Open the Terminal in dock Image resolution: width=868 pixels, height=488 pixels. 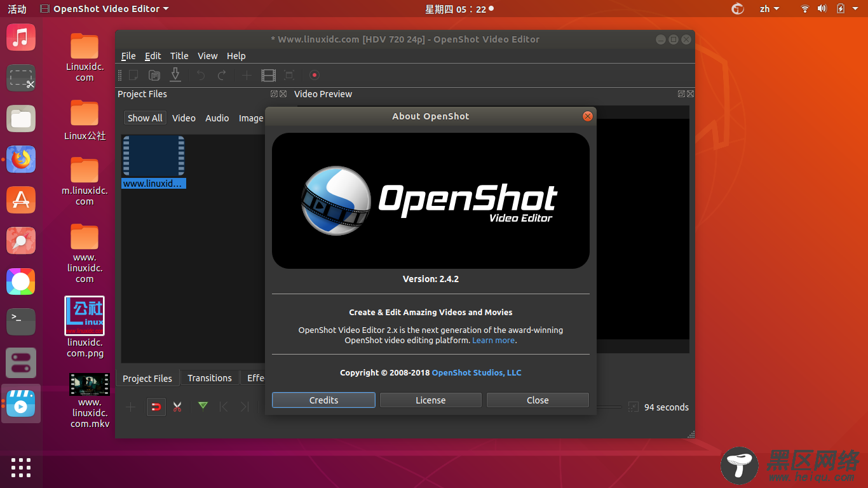pos(21,322)
